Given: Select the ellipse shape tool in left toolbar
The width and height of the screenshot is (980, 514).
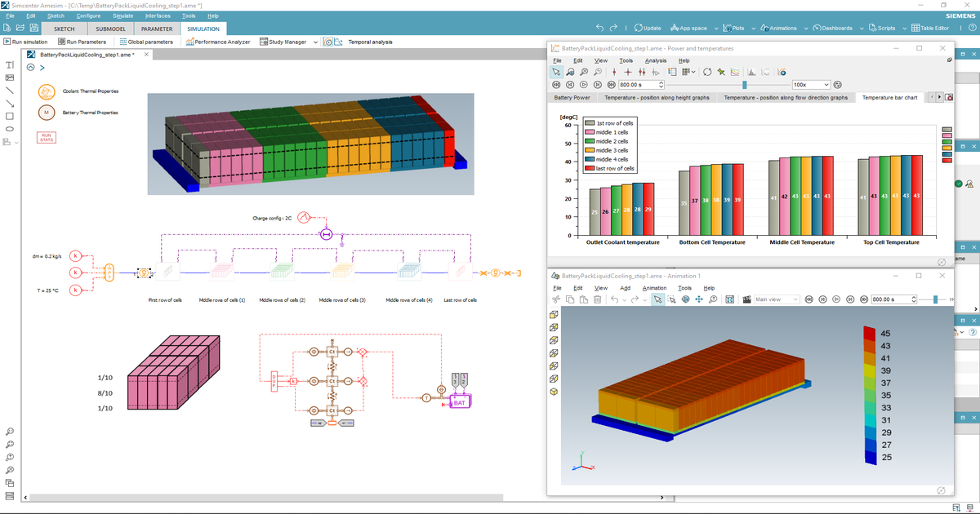Looking at the screenshot, I should (x=10, y=129).
